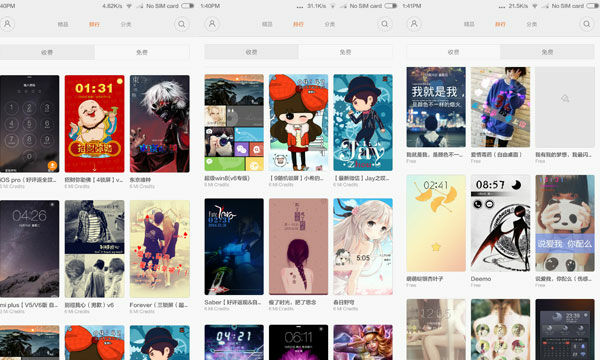Tap search magnifier on the 21.5K/s screen

(x=586, y=24)
